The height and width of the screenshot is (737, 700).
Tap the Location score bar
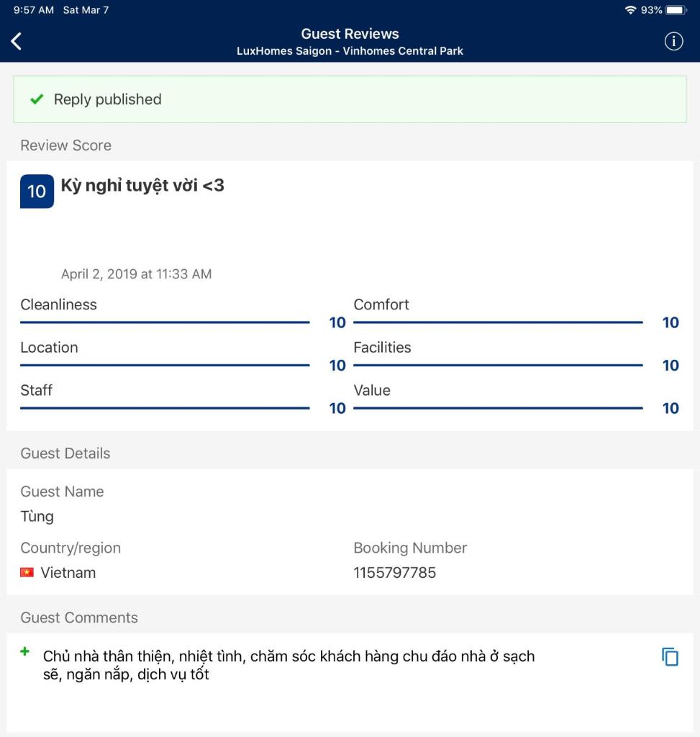coord(165,365)
